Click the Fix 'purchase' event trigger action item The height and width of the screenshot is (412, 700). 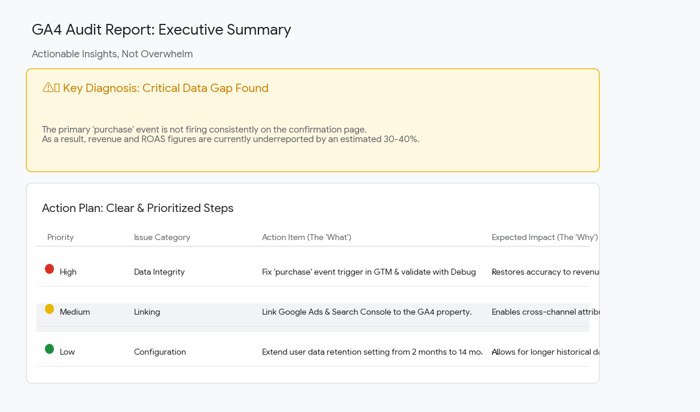[x=368, y=272]
